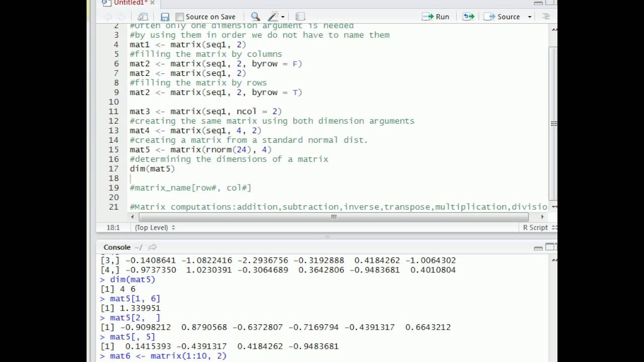Toggle the Source on Save checkbox
This screenshot has width=644, height=362.
180,17
